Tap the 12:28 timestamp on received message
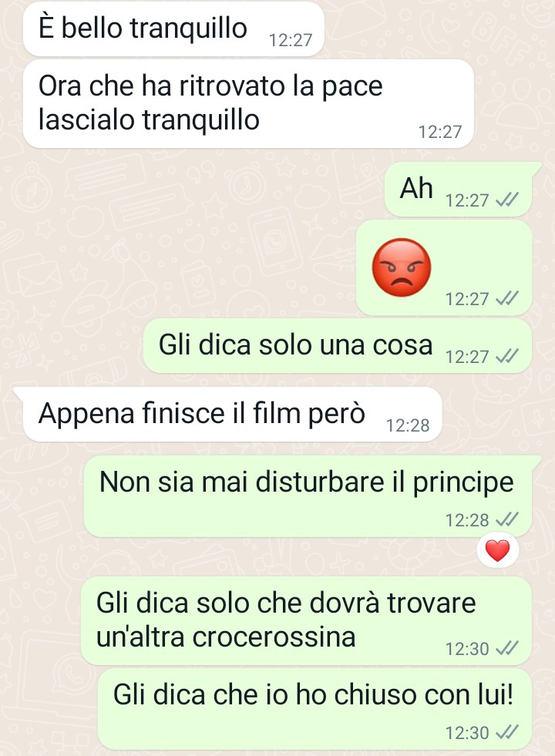The height and width of the screenshot is (756, 555). tap(408, 425)
